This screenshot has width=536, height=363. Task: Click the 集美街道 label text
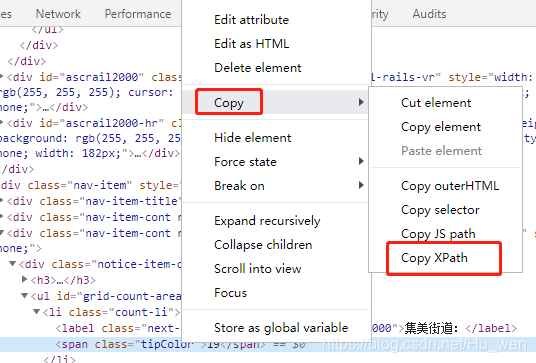click(431, 328)
